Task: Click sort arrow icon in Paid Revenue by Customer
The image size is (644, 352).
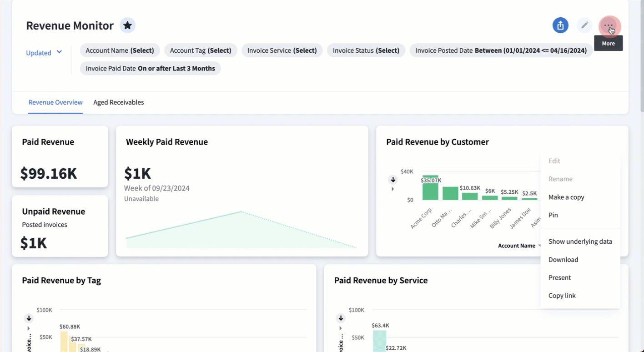Action: 393,180
